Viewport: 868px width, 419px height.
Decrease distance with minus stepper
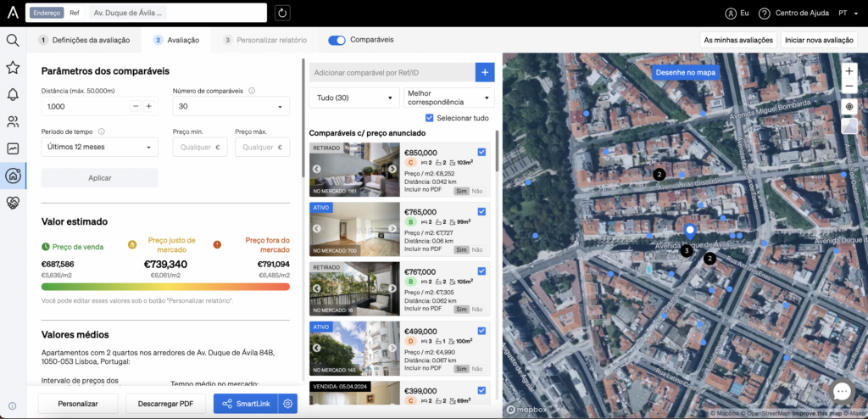[136, 106]
